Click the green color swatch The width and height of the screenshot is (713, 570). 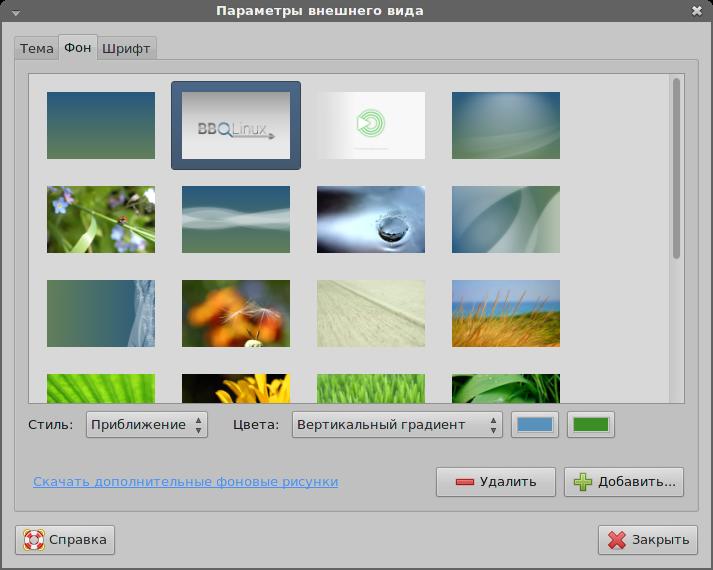pyautogui.click(x=591, y=425)
